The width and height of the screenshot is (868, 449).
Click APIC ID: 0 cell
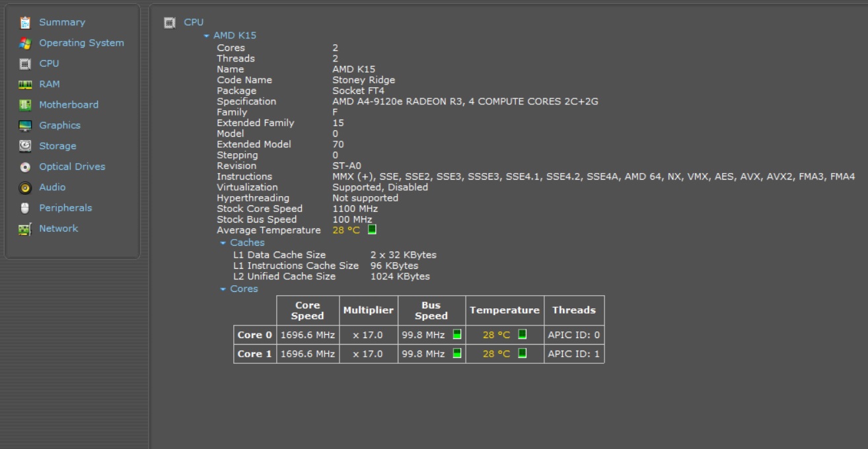pyautogui.click(x=574, y=335)
